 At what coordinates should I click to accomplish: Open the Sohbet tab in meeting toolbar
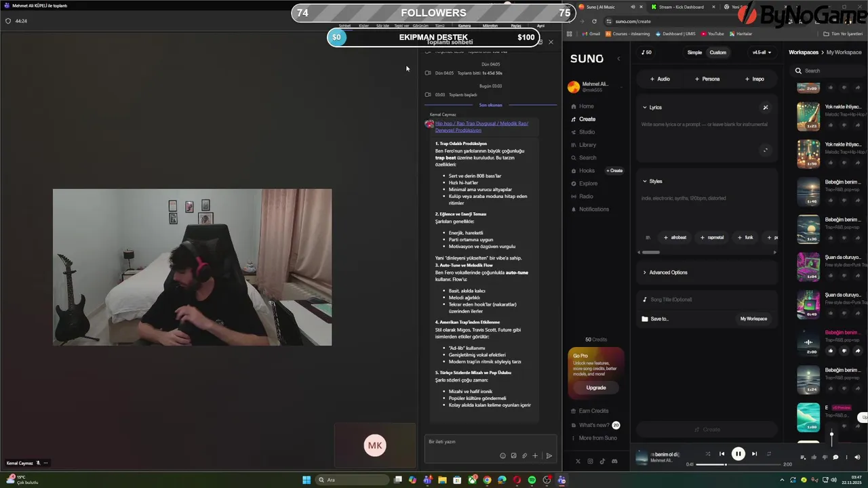pyautogui.click(x=344, y=26)
